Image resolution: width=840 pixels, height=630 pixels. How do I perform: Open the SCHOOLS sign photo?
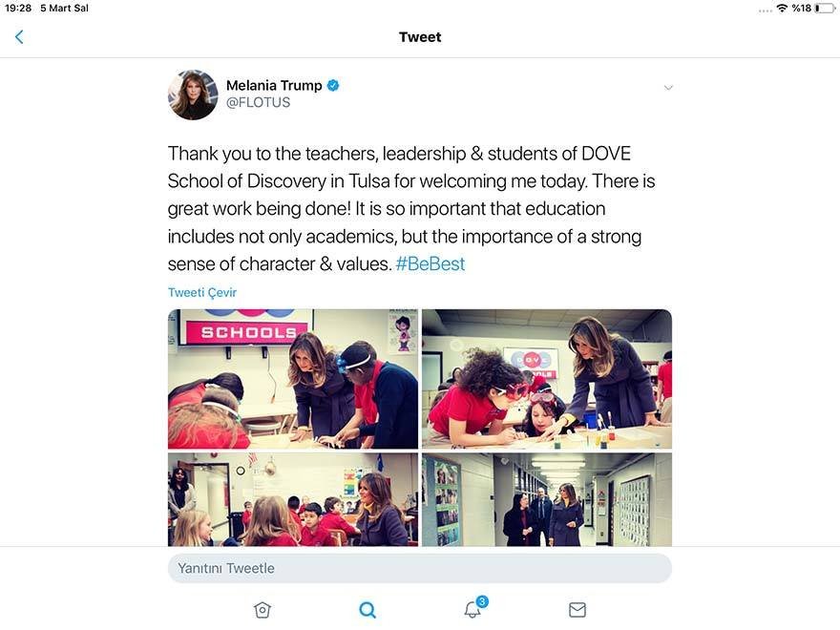292,379
